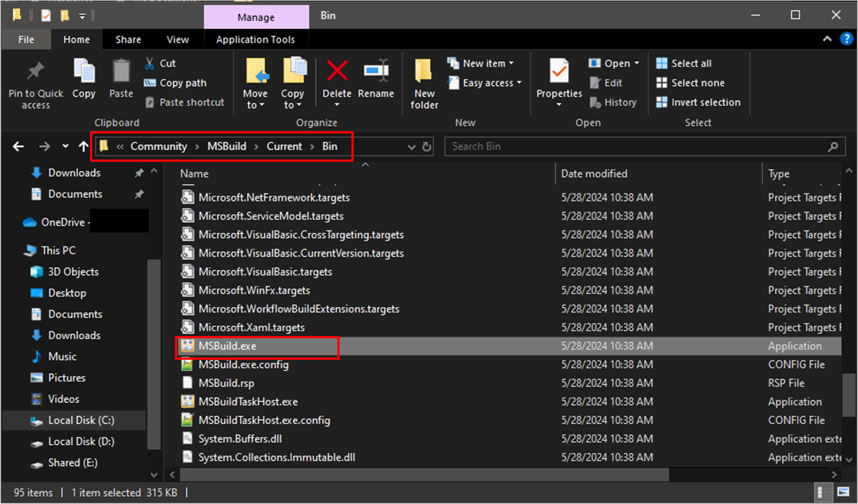Image resolution: width=858 pixels, height=504 pixels.
Task: Open This PC in navigation pane
Action: pyautogui.click(x=58, y=251)
